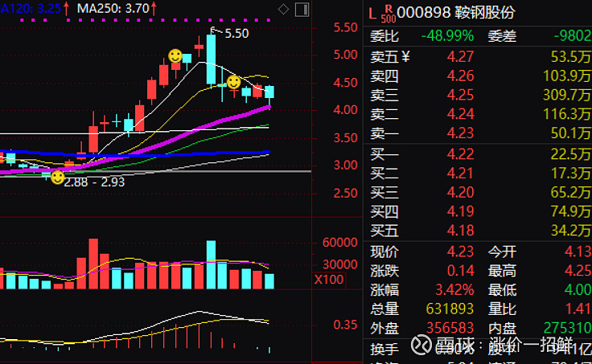
Task: Click the smiley marker at the 2.88 low
Action: click(58, 178)
